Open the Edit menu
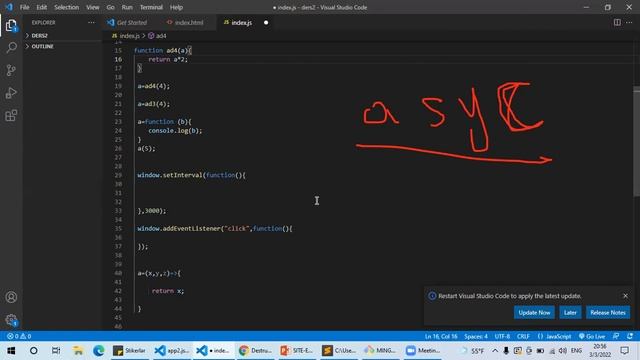 (42, 7)
